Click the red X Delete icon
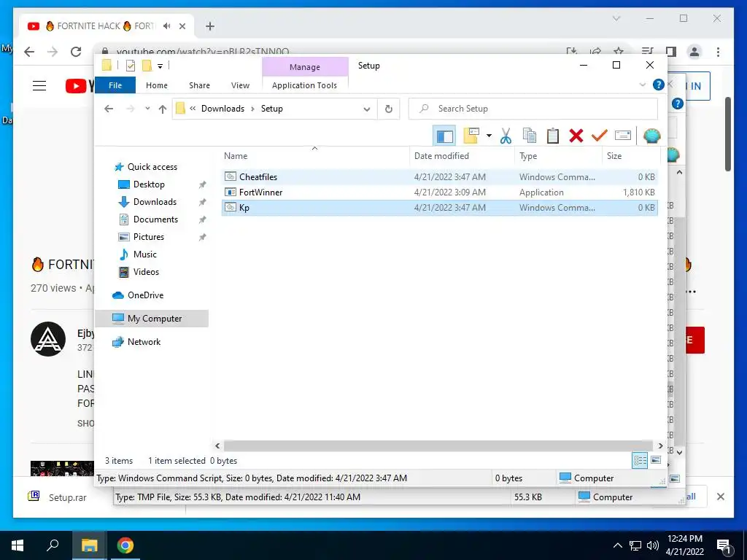The image size is (747, 560). (x=576, y=136)
